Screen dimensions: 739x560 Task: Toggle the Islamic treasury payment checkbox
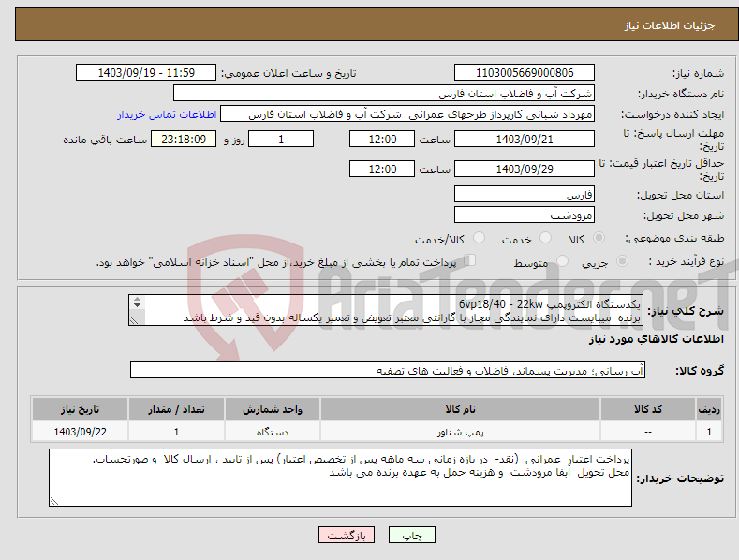coord(470,260)
